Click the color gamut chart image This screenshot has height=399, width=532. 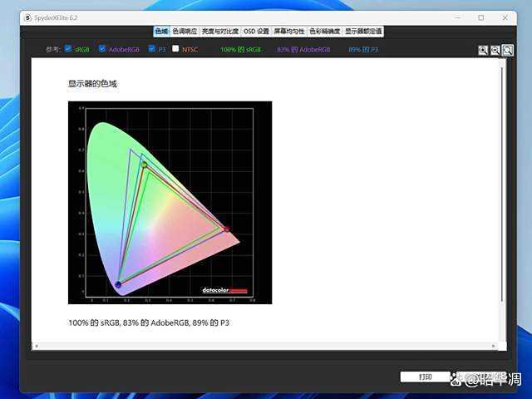click(x=170, y=203)
